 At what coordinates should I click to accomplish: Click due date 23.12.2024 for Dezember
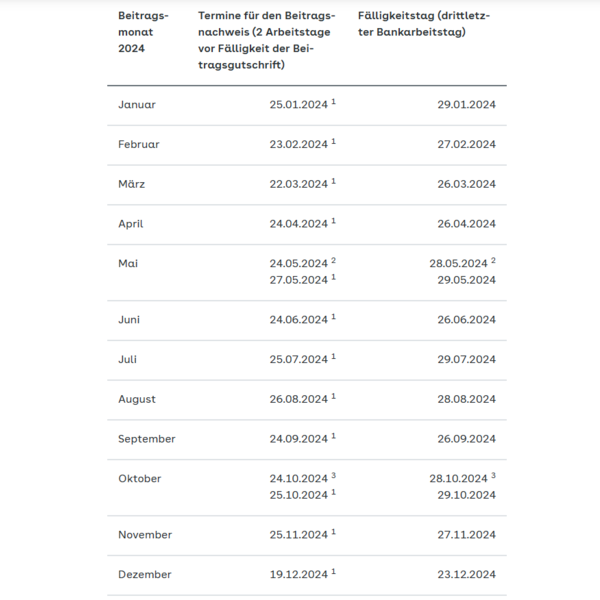click(461, 575)
